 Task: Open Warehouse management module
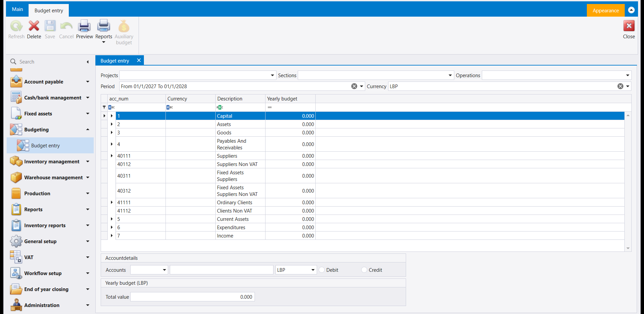point(50,178)
